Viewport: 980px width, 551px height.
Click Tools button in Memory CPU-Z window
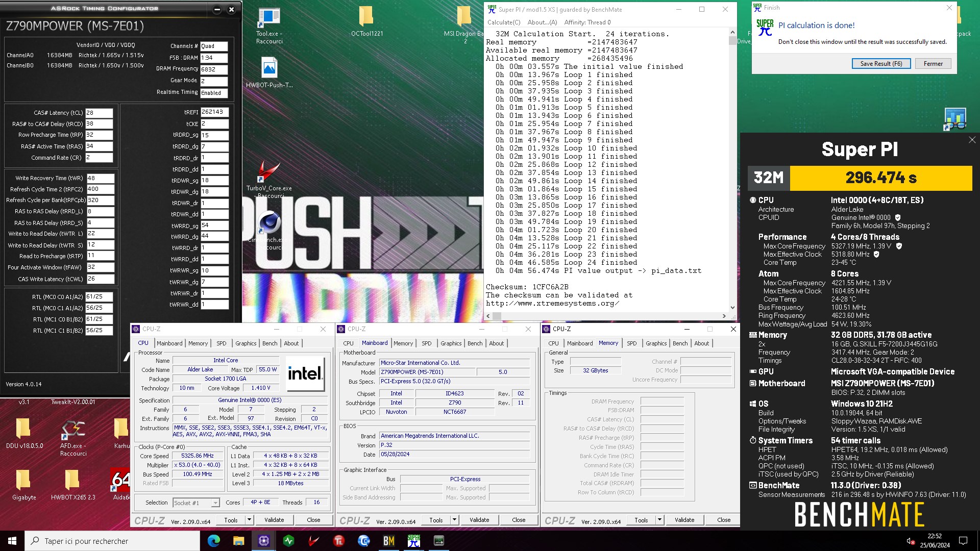(x=641, y=520)
